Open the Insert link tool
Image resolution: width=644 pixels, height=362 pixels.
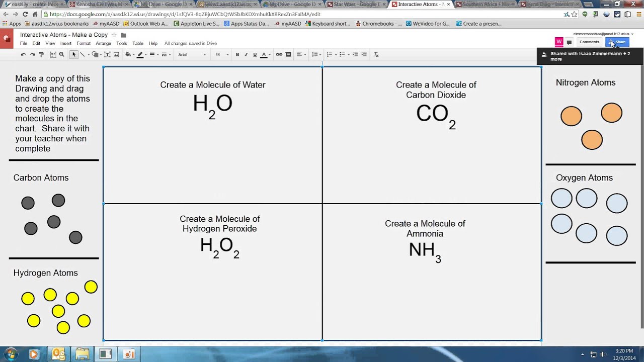click(280, 54)
